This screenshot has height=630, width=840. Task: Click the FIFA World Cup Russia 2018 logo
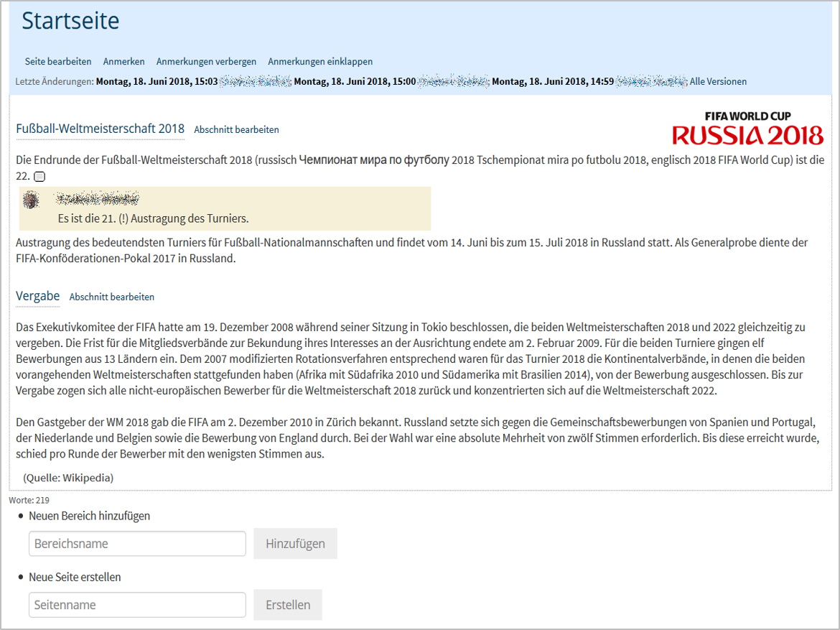tap(747, 128)
